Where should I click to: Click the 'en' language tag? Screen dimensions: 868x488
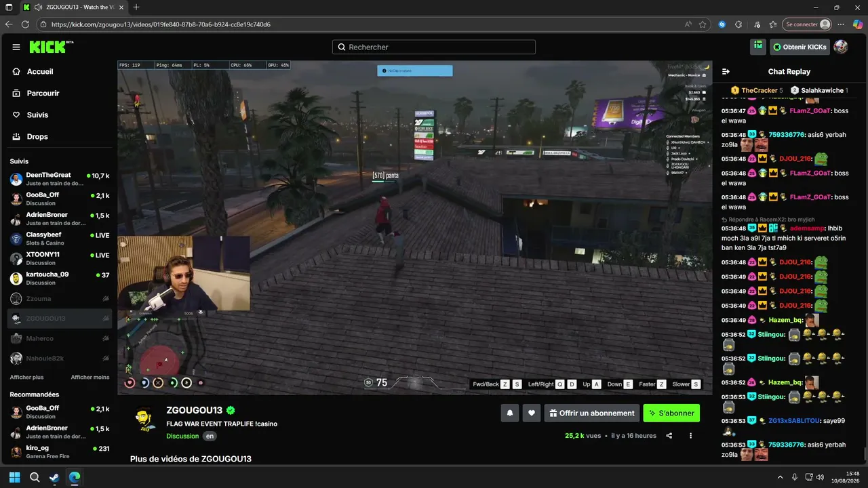[210, 436]
